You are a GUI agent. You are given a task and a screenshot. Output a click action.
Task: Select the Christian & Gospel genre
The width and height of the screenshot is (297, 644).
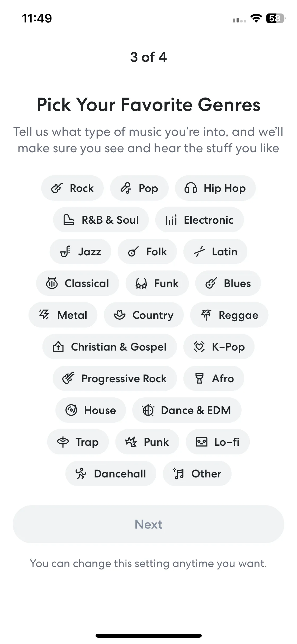[x=109, y=347]
